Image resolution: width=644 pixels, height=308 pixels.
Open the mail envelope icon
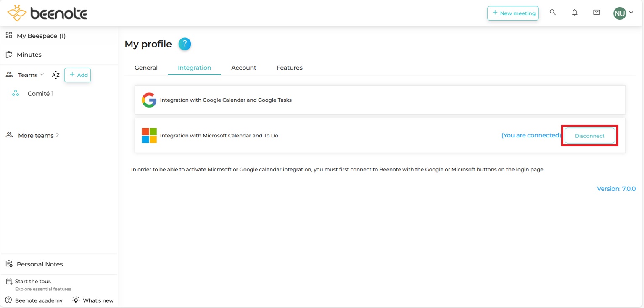pyautogui.click(x=596, y=13)
